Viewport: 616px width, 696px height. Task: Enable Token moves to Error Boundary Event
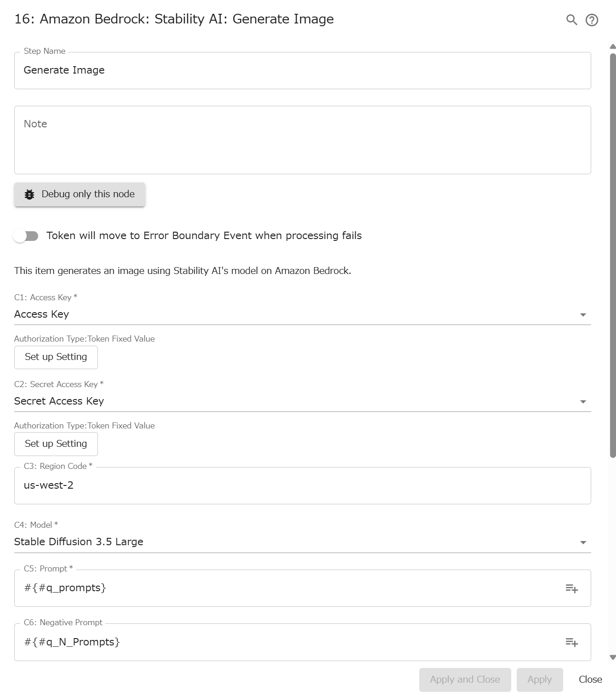[26, 235]
